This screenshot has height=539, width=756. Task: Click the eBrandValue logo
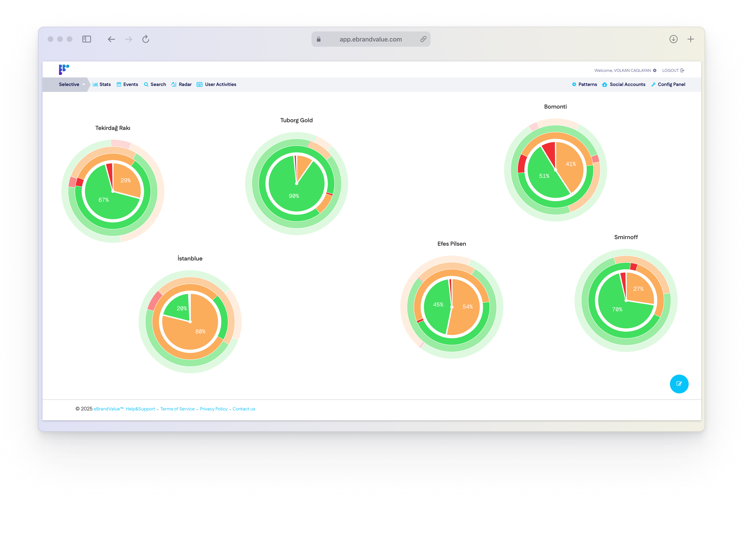click(64, 69)
